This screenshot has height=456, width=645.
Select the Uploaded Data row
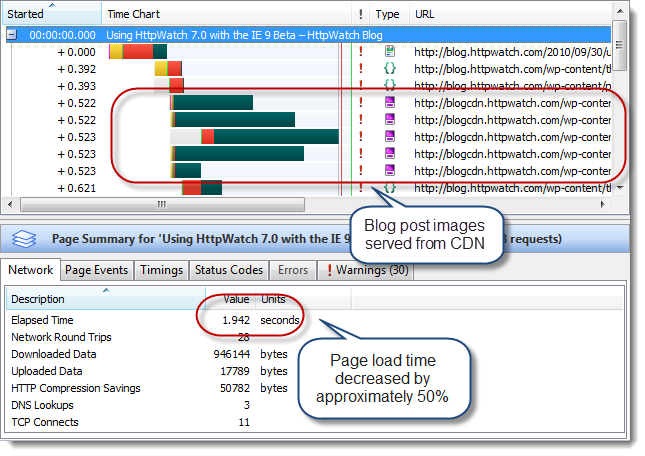click(x=315, y=371)
